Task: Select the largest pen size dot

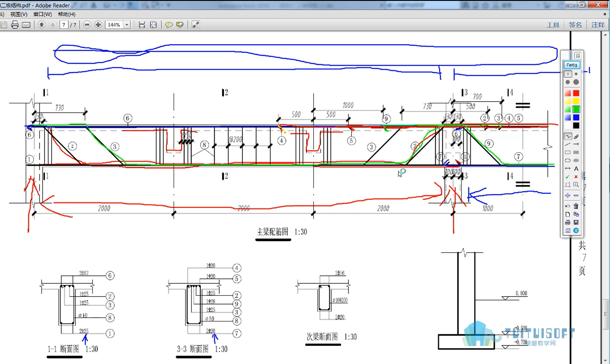Action: [576, 82]
